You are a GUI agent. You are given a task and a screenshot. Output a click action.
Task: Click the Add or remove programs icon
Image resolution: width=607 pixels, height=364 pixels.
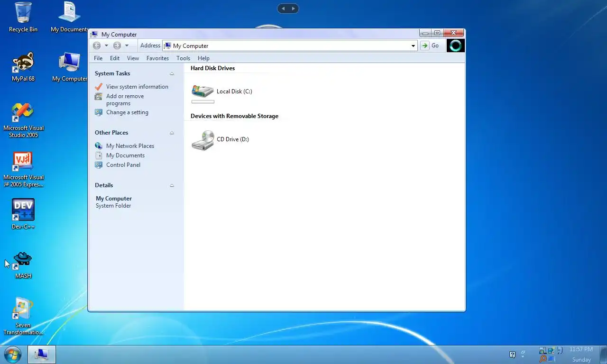[99, 96]
